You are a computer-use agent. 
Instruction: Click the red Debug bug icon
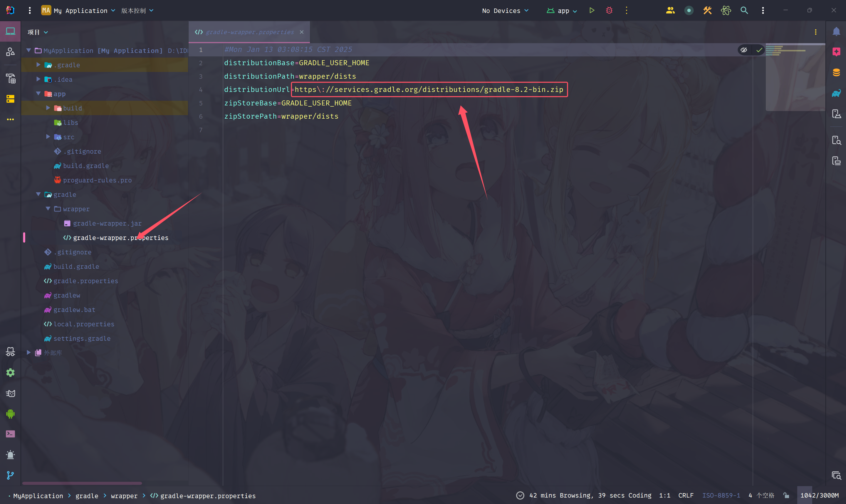point(609,11)
